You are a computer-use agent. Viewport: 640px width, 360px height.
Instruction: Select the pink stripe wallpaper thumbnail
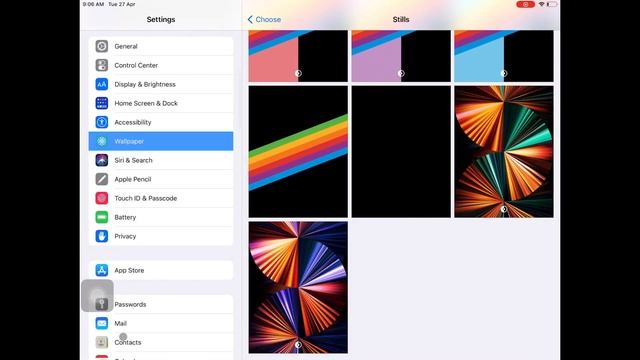298,56
